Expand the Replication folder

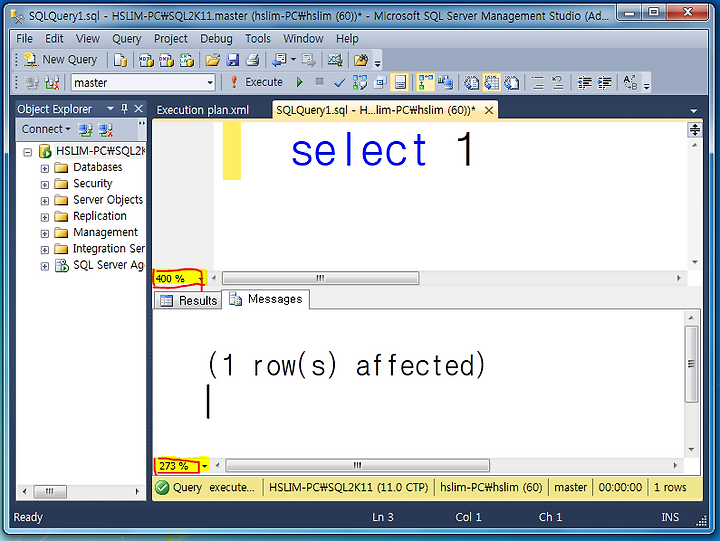pos(45,217)
